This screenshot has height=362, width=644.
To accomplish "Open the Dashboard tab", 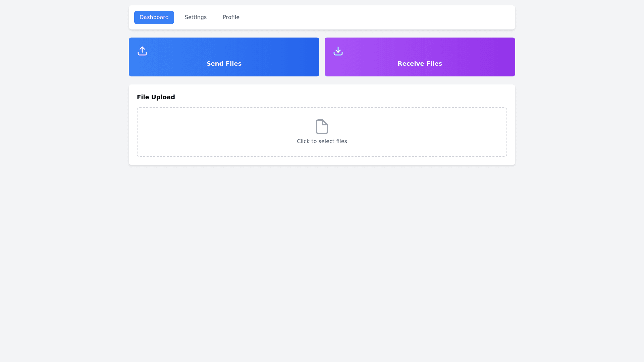I will 154,17.
